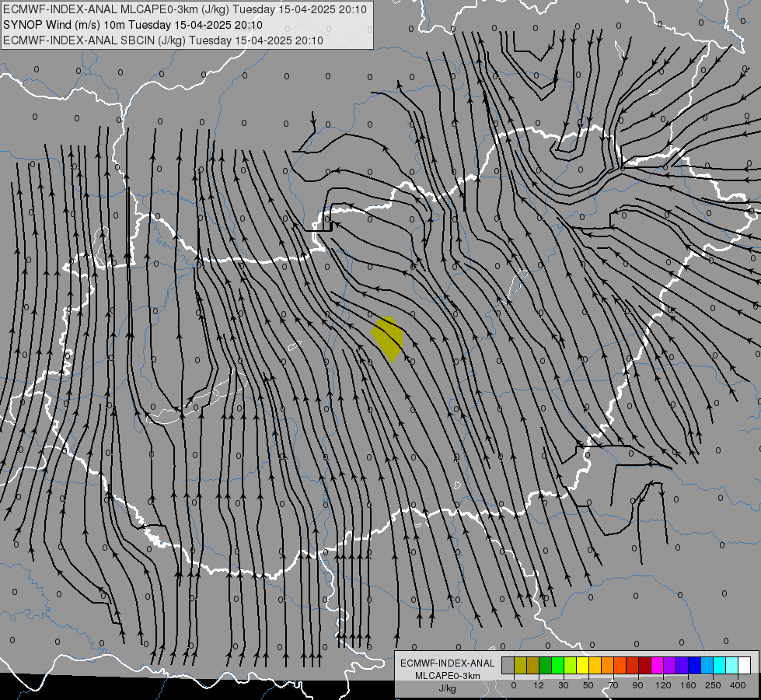Screen dimensions: 761x700
Task: Click the J/kg unit label in legend
Action: click(447, 688)
